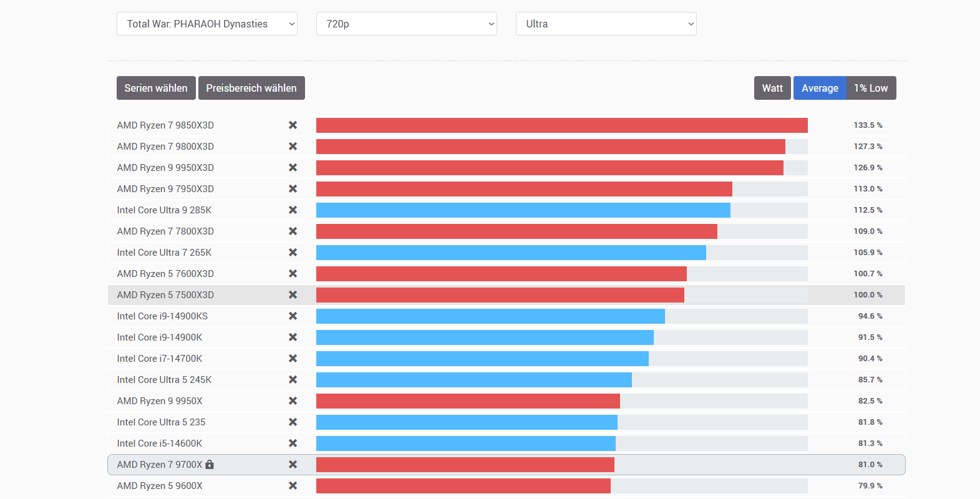
Task: Click AMD Ryzen 7 7800X3D label
Action: (x=165, y=231)
